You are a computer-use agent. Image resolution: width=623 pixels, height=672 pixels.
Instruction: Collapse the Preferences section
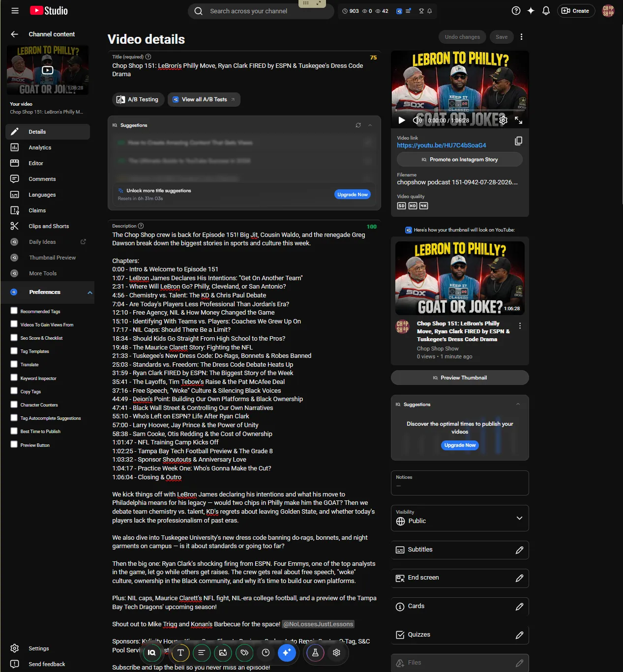tap(90, 292)
